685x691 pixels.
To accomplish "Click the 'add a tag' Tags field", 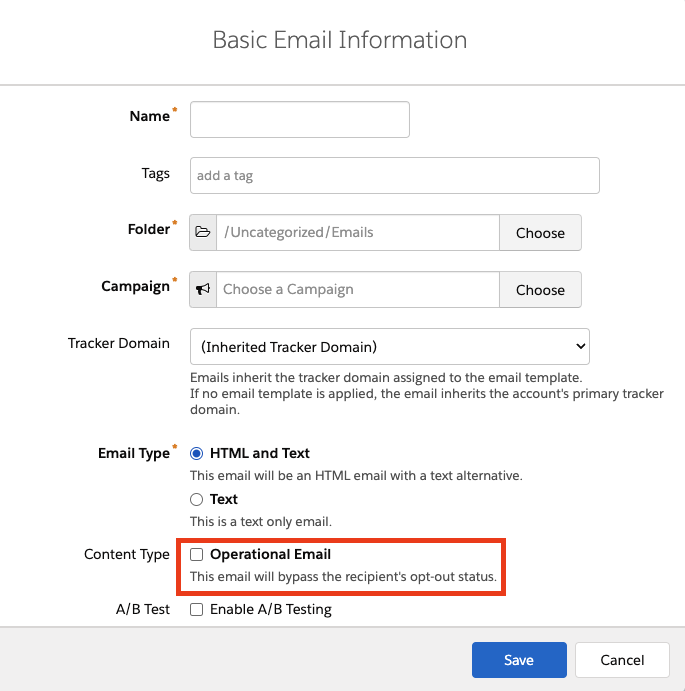I will click(x=394, y=175).
